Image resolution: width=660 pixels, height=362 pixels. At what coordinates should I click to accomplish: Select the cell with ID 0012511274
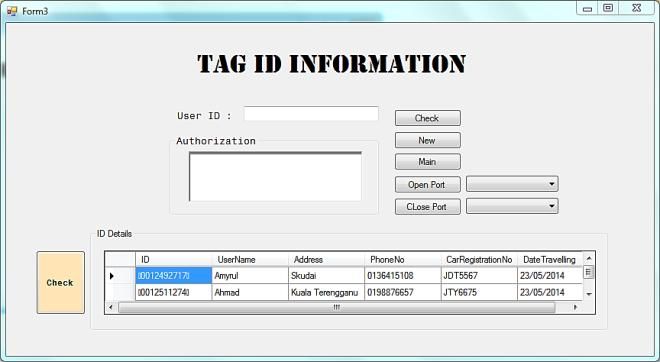pyautogui.click(x=173, y=292)
